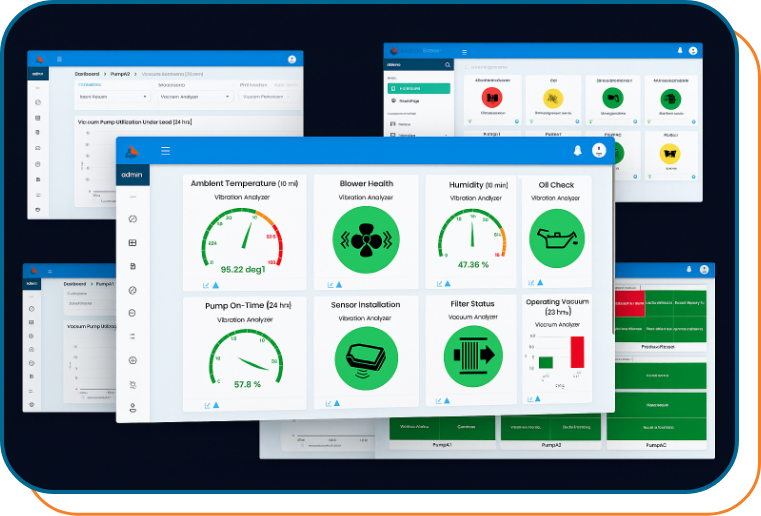Open chart icon under Ambient Temperature card

pyautogui.click(x=206, y=285)
